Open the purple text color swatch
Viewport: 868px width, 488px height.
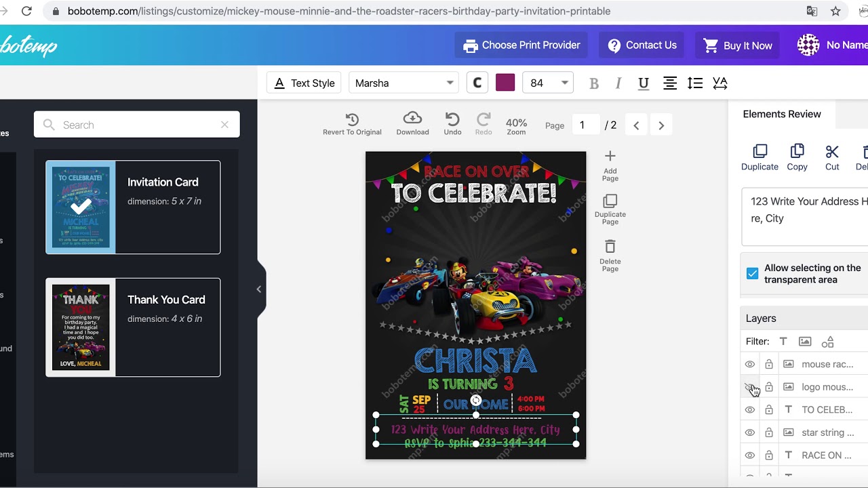[x=505, y=83]
